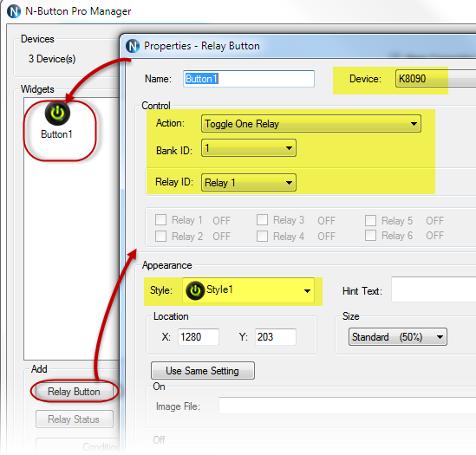Viewport: 476px width, 455px height.
Task: Expand the Style dropdown arrow
Action: 307,291
